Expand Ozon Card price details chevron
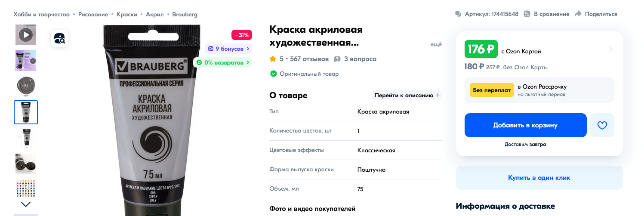644x216 pixels. (610, 49)
